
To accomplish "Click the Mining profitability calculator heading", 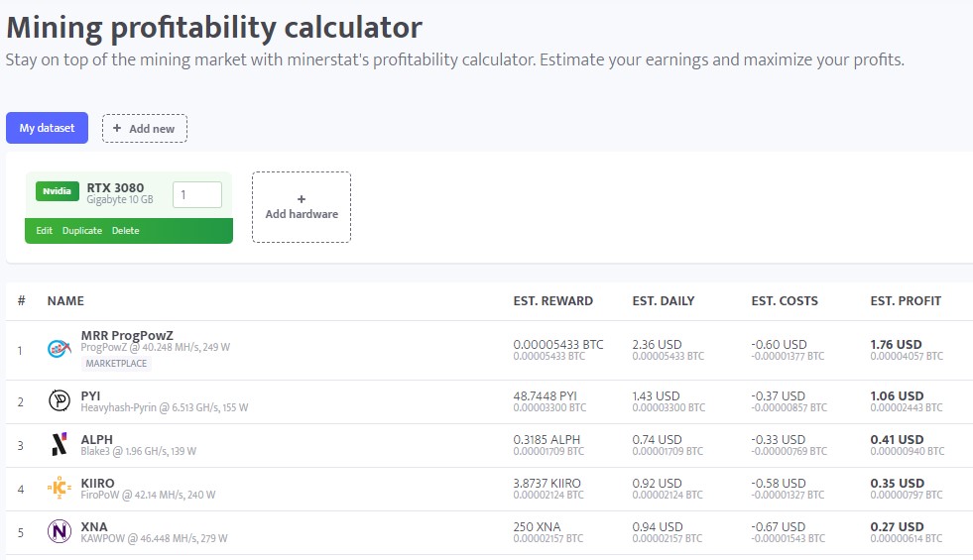I will 214,28.
